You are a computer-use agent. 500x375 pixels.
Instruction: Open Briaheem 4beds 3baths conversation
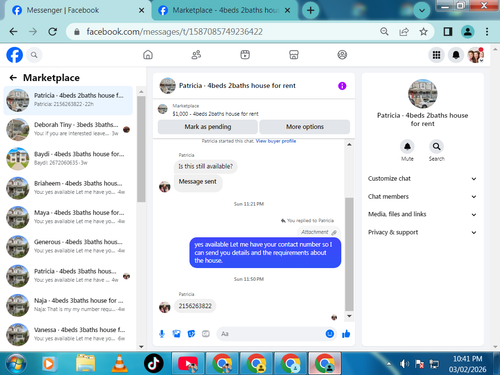click(68, 188)
